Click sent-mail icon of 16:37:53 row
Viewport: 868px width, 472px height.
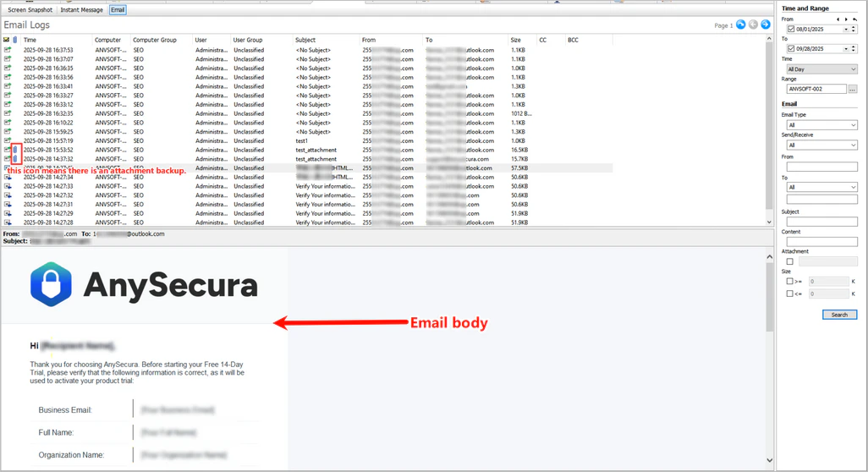click(8, 50)
